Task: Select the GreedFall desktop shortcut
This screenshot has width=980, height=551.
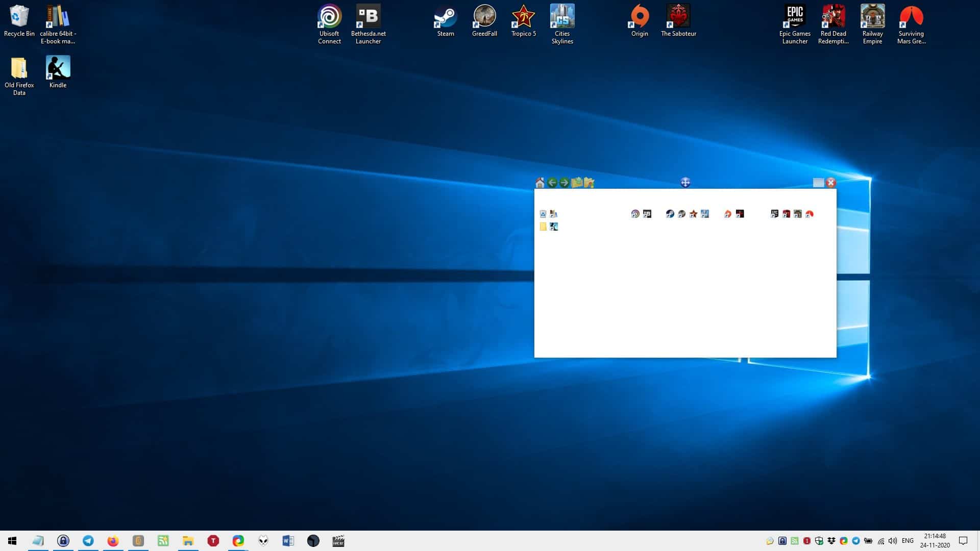Action: point(484,21)
